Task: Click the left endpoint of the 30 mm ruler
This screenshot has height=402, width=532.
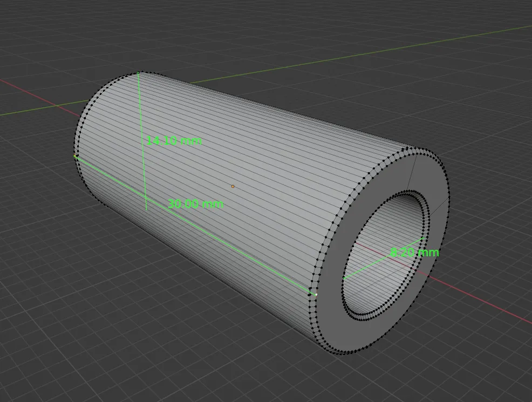Action: coord(75,156)
